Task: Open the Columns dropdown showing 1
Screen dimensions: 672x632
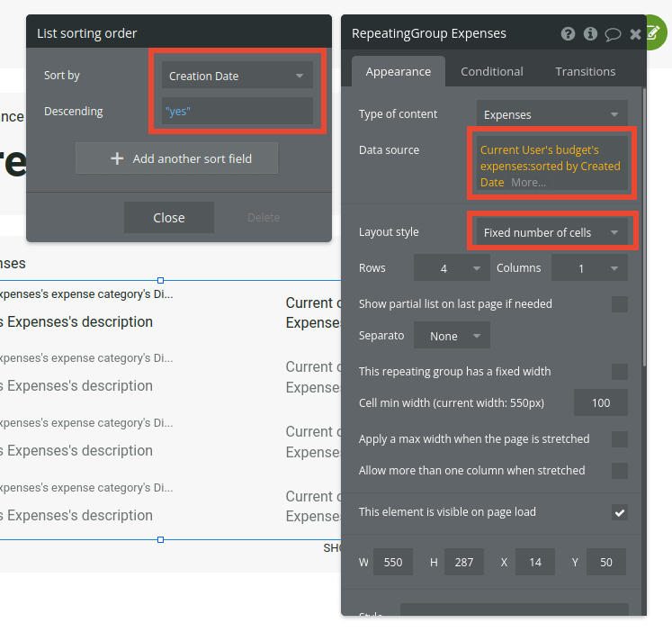Action: pos(589,268)
